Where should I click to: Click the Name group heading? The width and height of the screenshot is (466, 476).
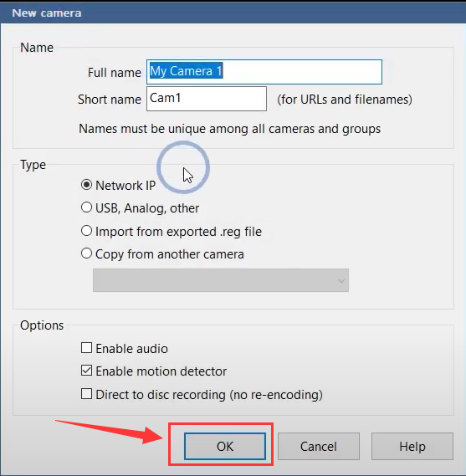pos(37,48)
